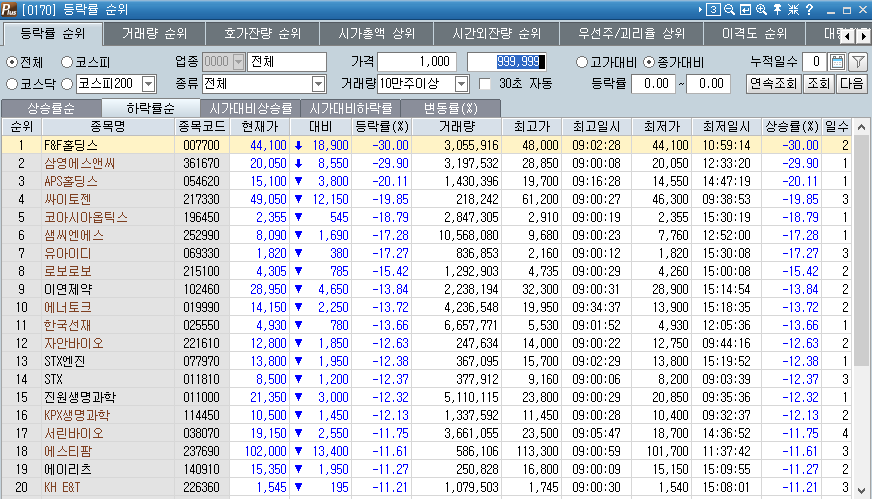Open the 시가총액 상위 tab
Image resolution: width=872 pixels, height=500 pixels.
tap(376, 34)
